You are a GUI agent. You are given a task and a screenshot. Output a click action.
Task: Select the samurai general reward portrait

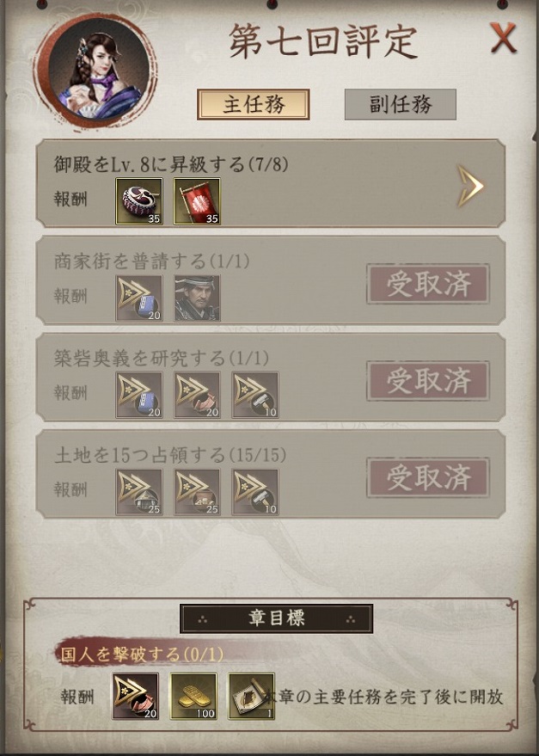(197, 298)
